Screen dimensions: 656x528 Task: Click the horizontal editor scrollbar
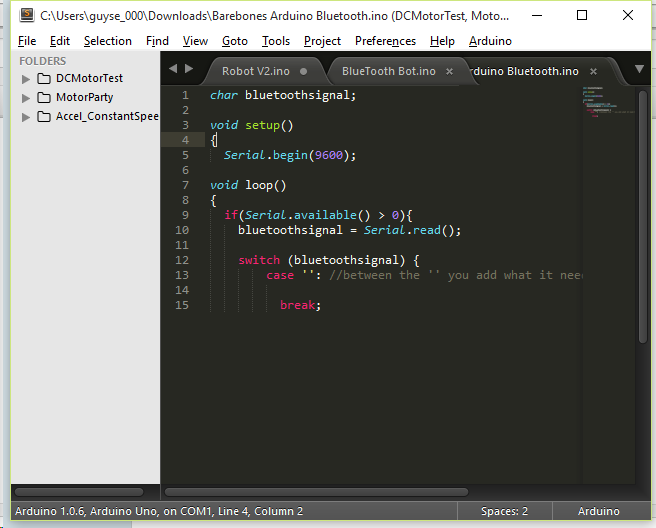tap(316, 492)
